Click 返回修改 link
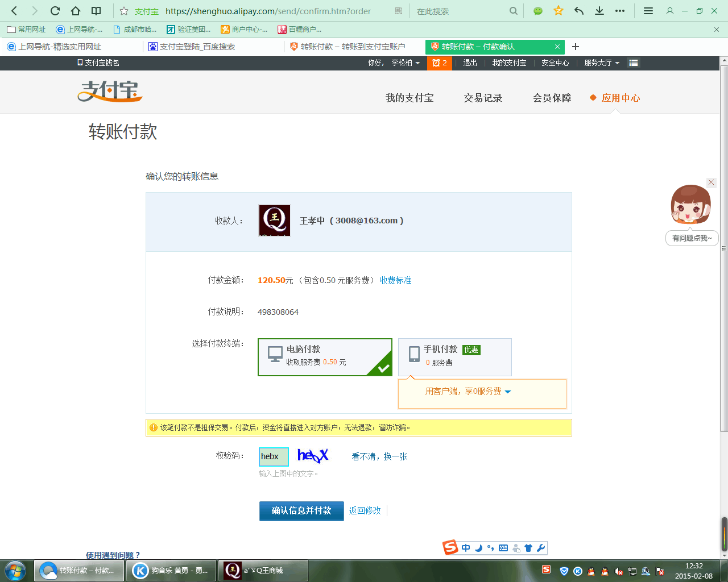This screenshot has width=728, height=582. pos(365,510)
